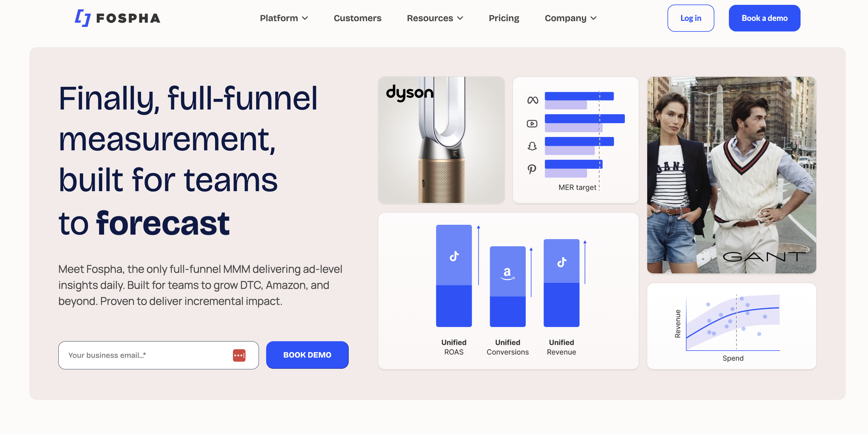Expand the Platform dropdown menu

click(284, 18)
